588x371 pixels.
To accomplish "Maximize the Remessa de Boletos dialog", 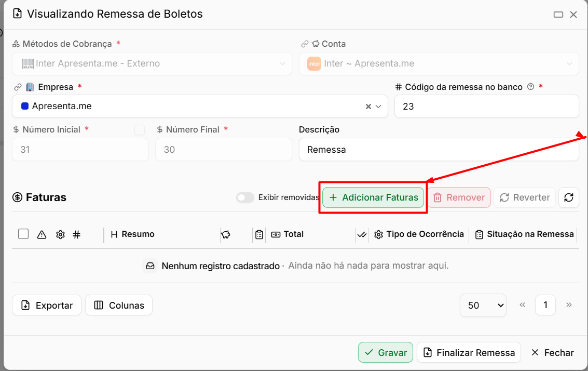I will point(558,15).
